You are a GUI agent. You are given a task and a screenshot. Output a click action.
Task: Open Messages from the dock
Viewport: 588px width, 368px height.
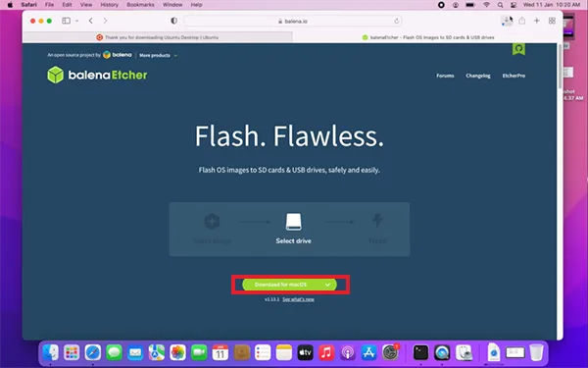pos(114,352)
